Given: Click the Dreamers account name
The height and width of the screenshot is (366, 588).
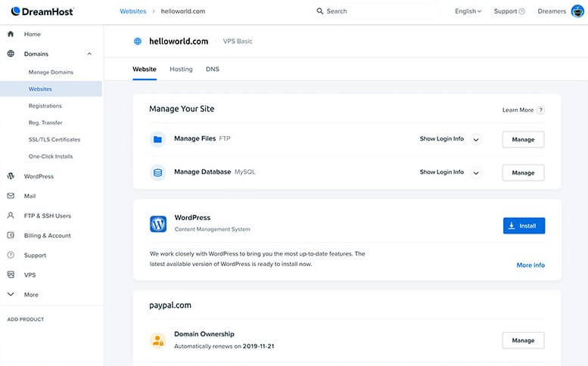Looking at the screenshot, I should pyautogui.click(x=552, y=11).
